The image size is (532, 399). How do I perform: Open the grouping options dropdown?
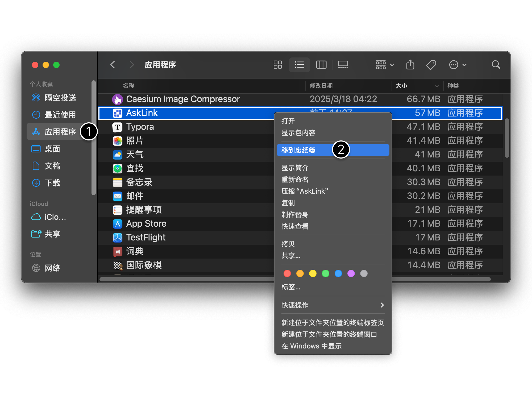coord(384,65)
